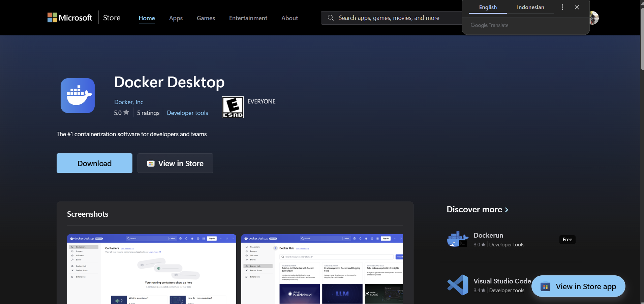The image size is (644, 304).
Task: Click the search magnifier icon
Action: 331,18
